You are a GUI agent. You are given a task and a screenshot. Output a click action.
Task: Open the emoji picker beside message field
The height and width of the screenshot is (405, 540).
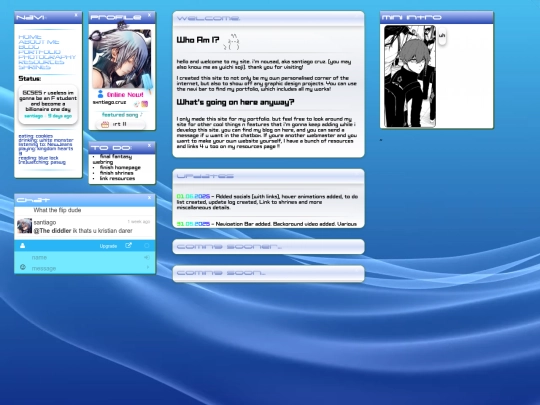point(23,267)
